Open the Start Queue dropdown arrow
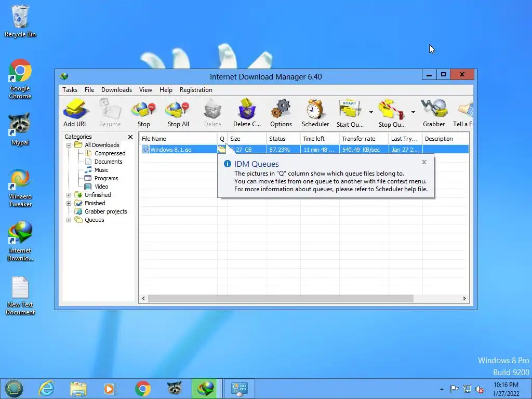 click(371, 112)
